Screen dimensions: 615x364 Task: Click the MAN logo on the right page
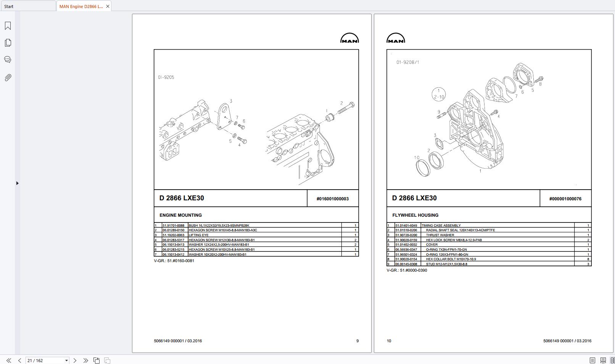(x=396, y=38)
